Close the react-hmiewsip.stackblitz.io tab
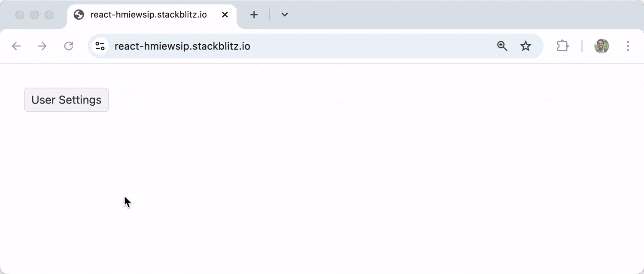The image size is (644, 274). click(225, 15)
